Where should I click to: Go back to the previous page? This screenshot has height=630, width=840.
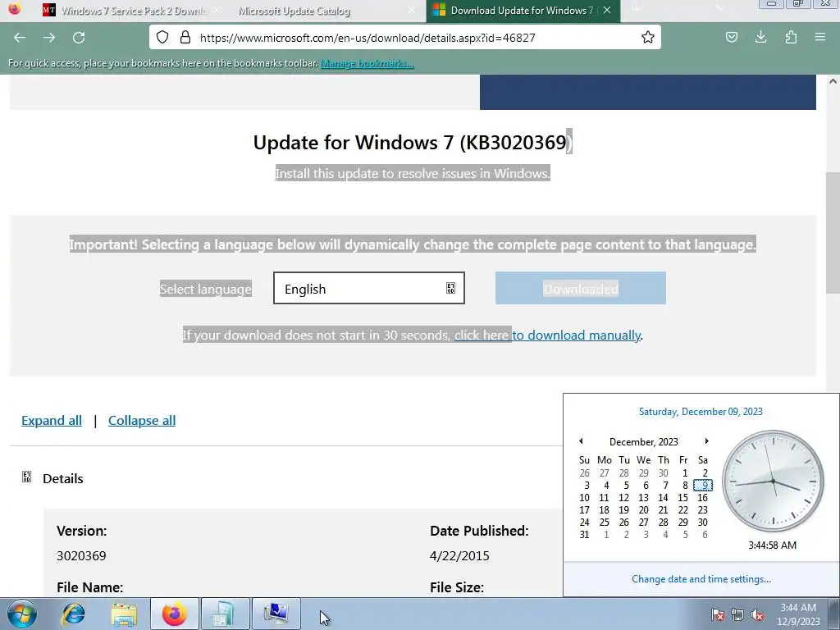coord(20,38)
